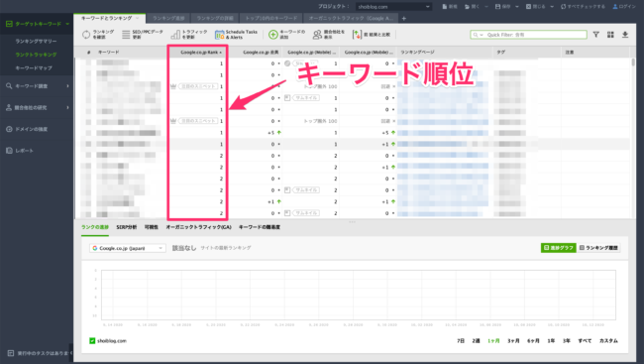Select the 6ヶ月 time range
644x364 pixels.
[533, 340]
